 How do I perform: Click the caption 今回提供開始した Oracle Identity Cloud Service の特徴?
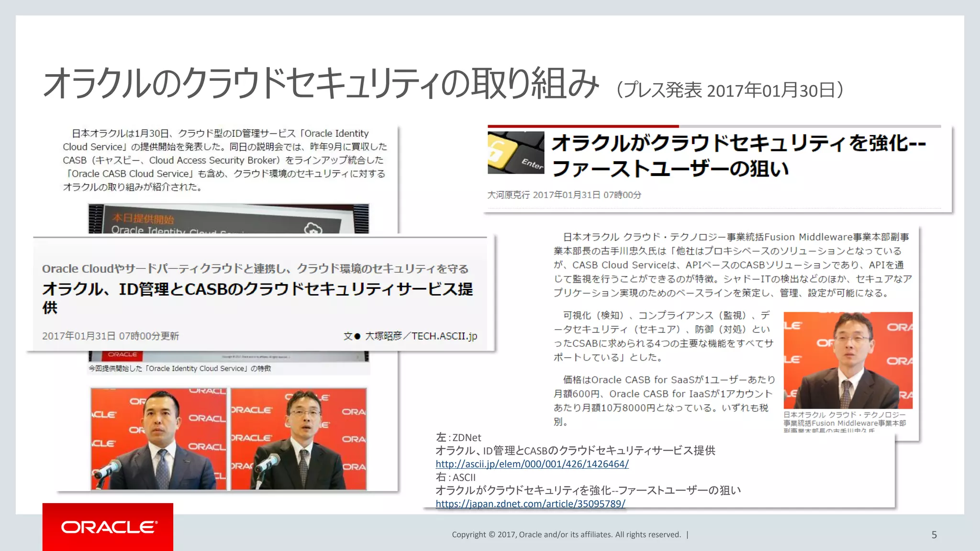tap(180, 368)
